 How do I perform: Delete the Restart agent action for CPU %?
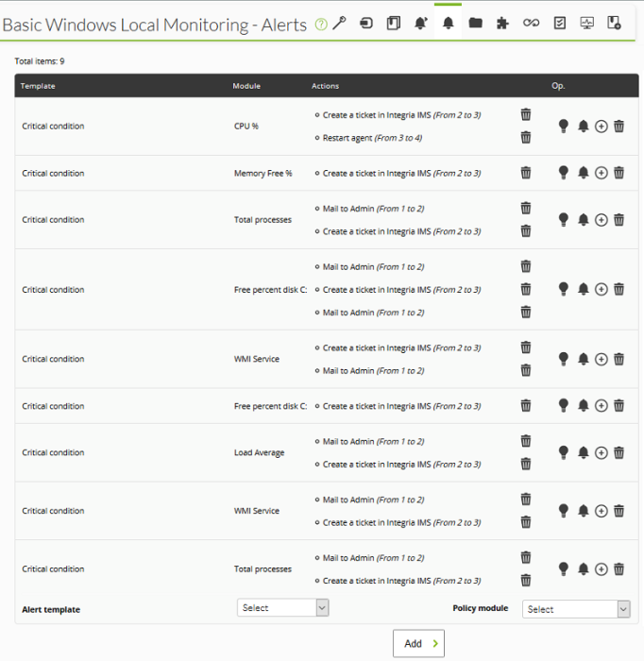[x=526, y=138]
